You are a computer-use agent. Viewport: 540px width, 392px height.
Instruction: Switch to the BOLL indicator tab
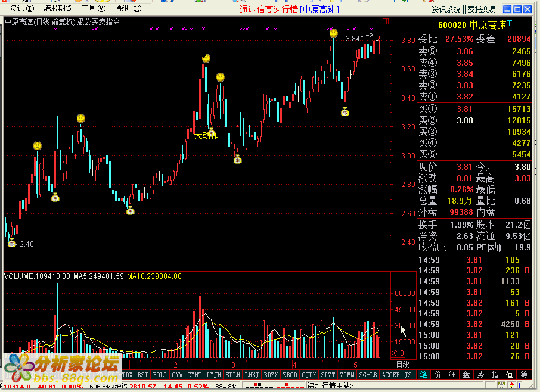click(x=160, y=375)
